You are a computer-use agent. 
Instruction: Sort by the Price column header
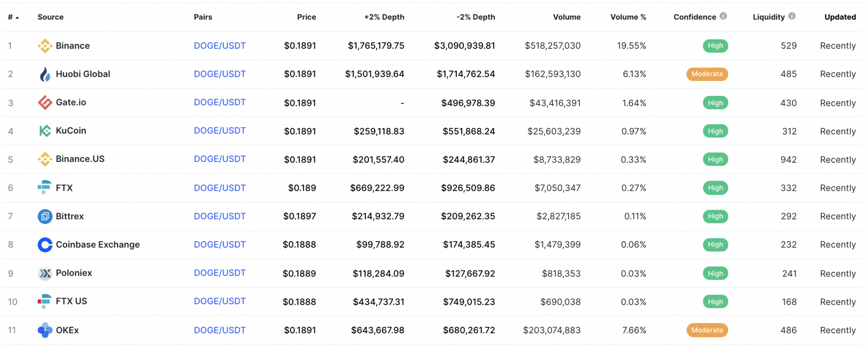tap(306, 17)
